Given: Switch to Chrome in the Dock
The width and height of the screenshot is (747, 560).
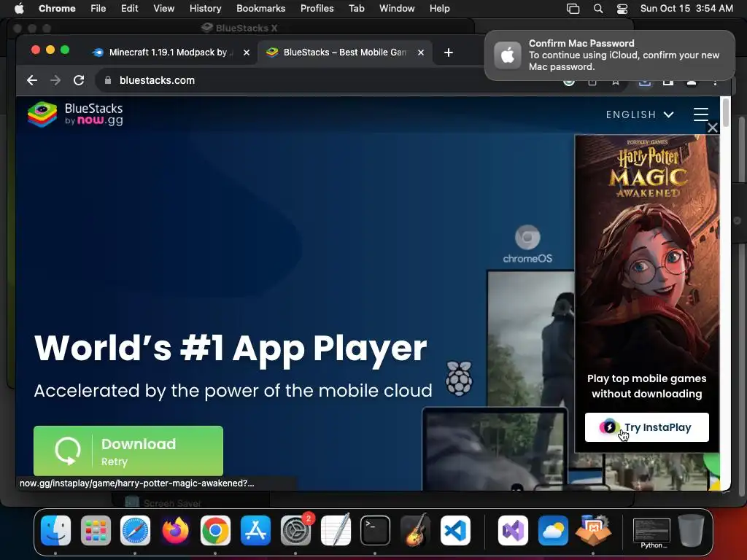Looking at the screenshot, I should 215,530.
